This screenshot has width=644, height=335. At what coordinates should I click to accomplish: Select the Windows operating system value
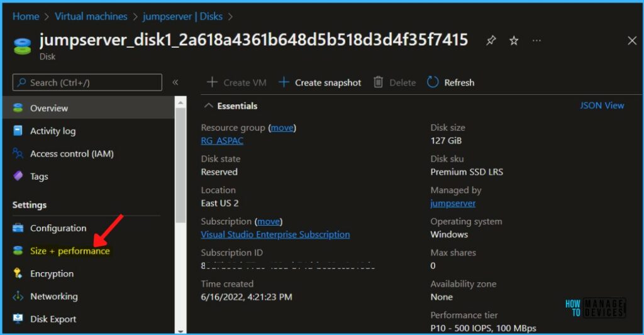pos(449,234)
